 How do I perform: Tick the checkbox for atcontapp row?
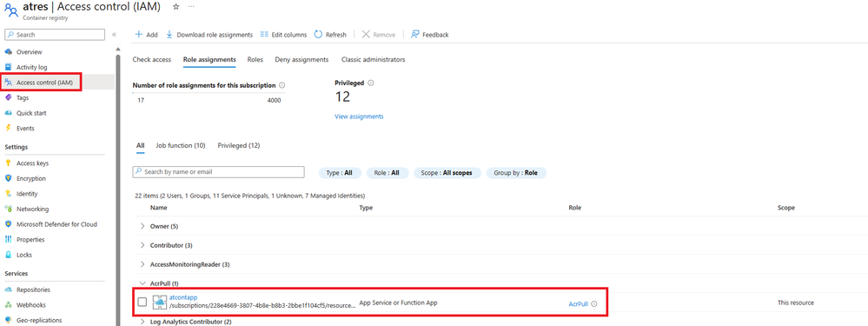click(x=142, y=303)
